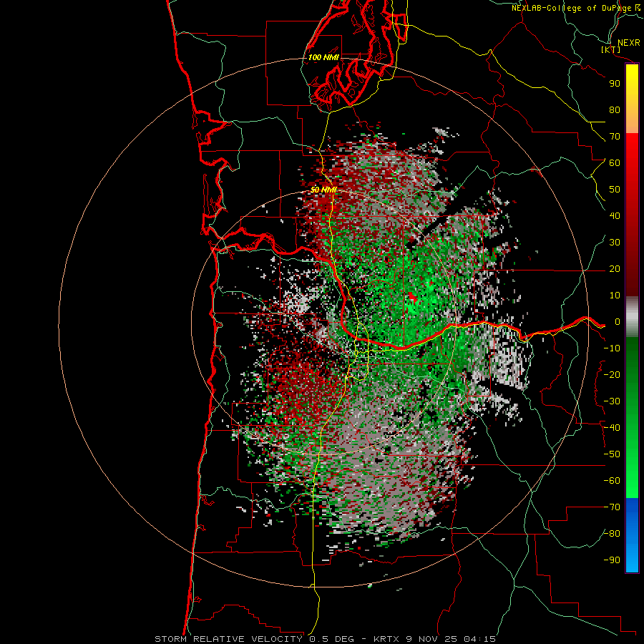Viewport: 644px width, 644px height.
Task: Click the -20 value on velocity scale
Action: coord(612,374)
